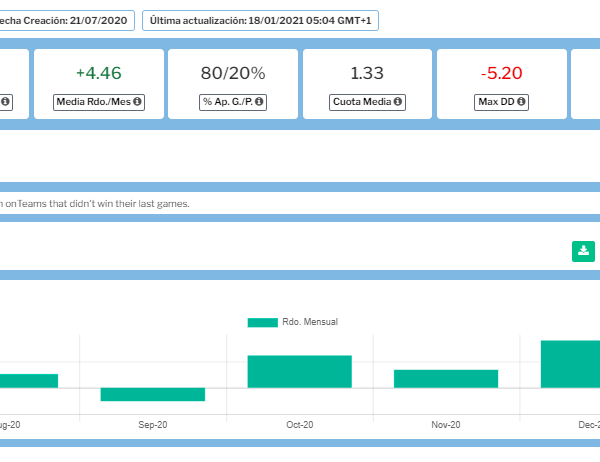
Task: Click the -5.20 max drawdown value
Action: (501, 73)
